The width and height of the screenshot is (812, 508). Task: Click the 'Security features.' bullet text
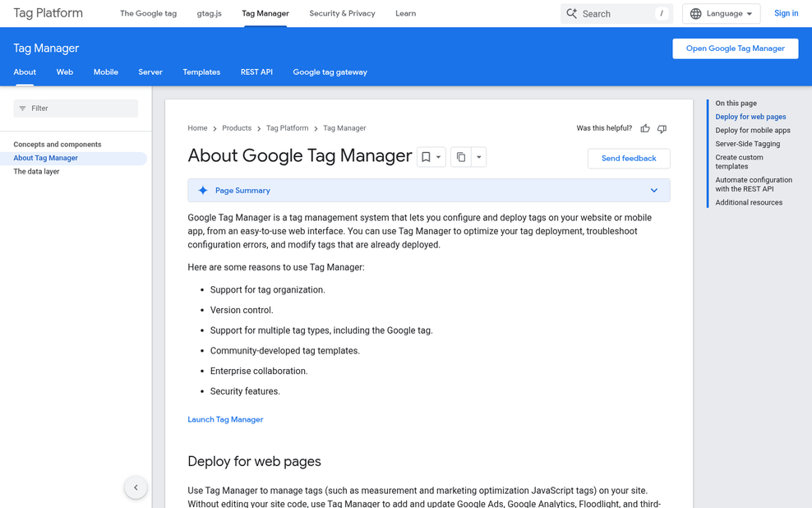245,391
